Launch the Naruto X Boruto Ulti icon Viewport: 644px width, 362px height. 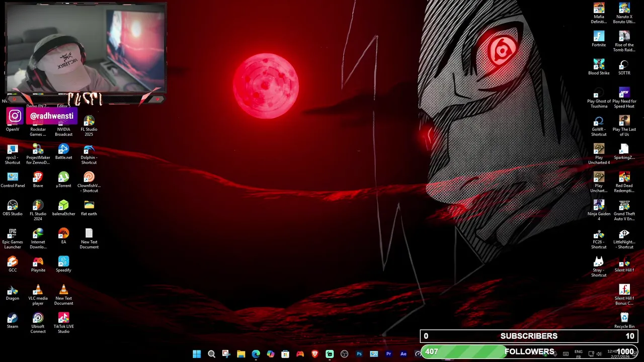624,13
